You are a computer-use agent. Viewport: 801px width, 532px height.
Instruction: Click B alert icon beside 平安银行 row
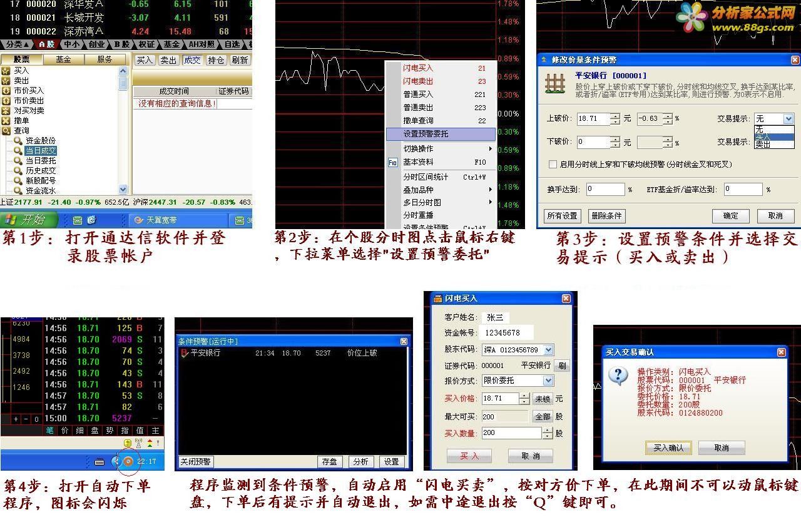pos(184,353)
